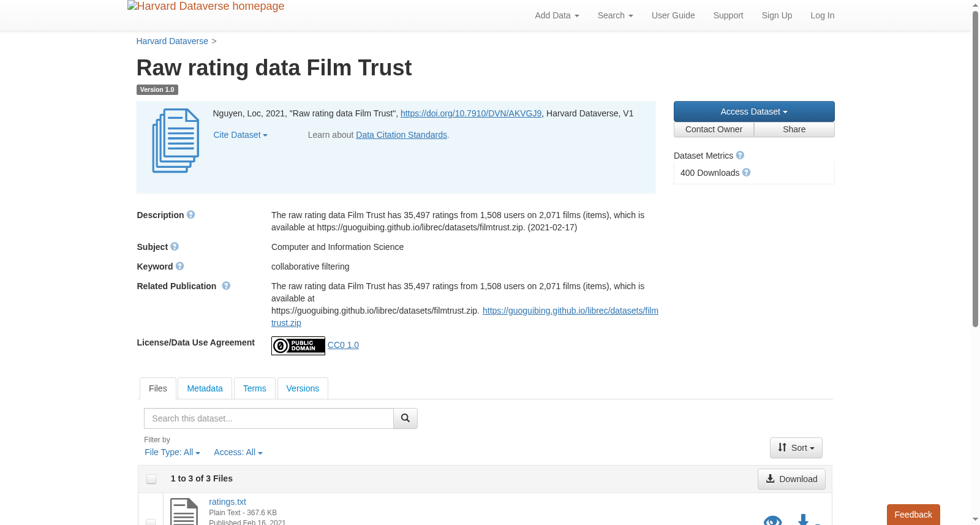
Task: Open the Access Dataset dropdown
Action: (754, 111)
